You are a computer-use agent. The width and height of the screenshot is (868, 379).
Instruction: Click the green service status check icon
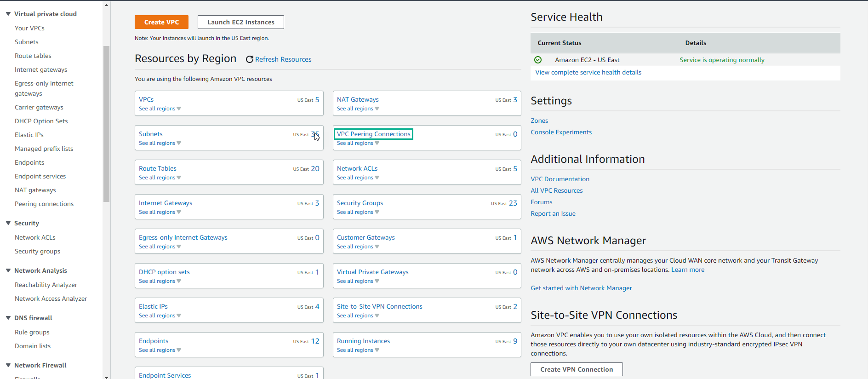pyautogui.click(x=538, y=60)
